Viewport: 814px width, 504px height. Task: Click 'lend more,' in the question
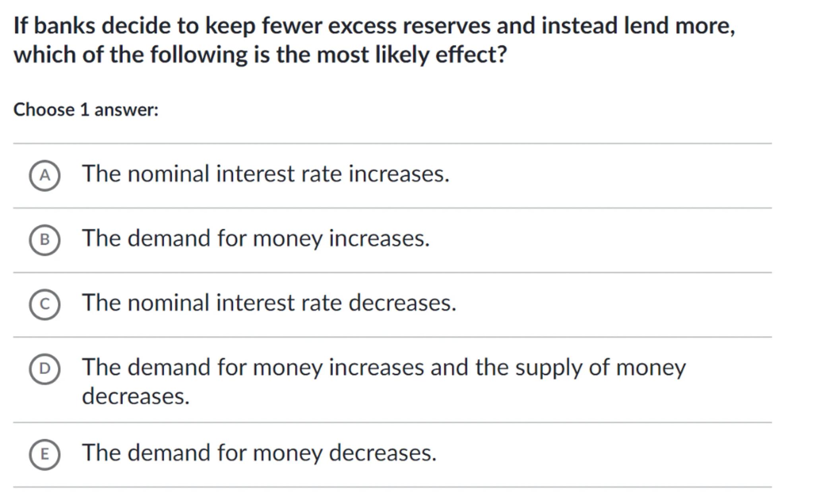point(679,26)
